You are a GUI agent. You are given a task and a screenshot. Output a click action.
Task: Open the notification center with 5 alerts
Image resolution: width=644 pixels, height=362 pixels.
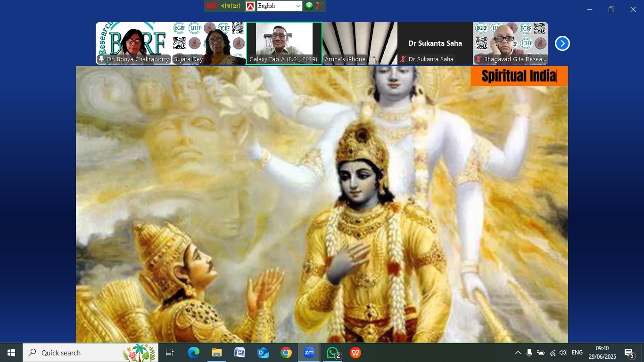(629, 353)
